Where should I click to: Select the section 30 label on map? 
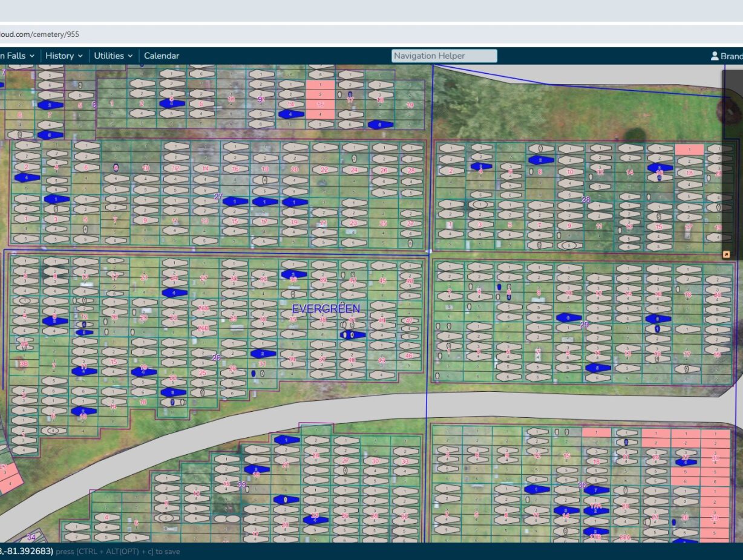click(582, 485)
